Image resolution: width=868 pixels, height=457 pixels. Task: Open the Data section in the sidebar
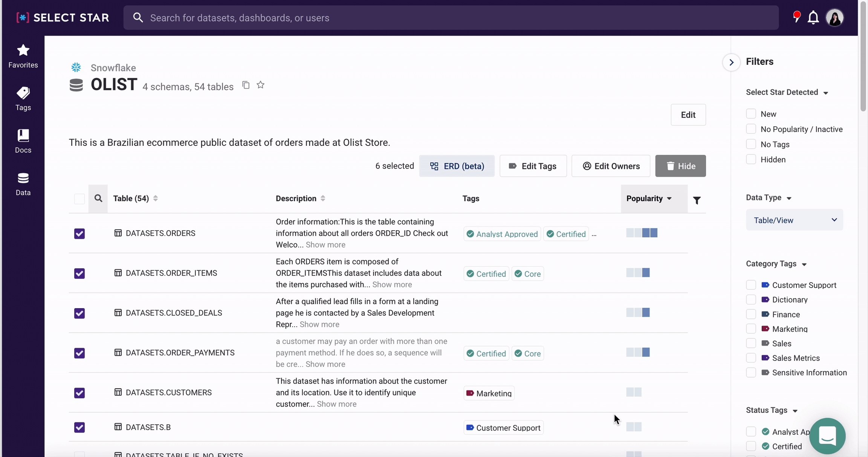click(x=23, y=184)
